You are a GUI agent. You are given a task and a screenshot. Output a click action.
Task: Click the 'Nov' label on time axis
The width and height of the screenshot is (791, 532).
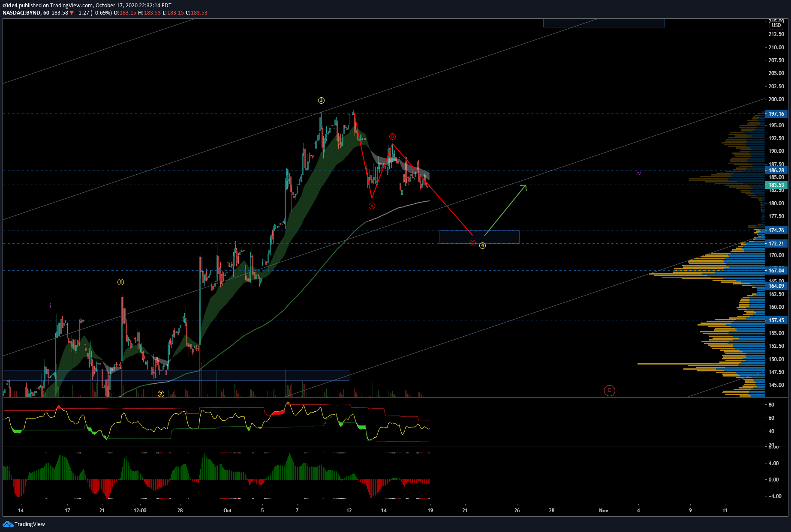coord(604,510)
